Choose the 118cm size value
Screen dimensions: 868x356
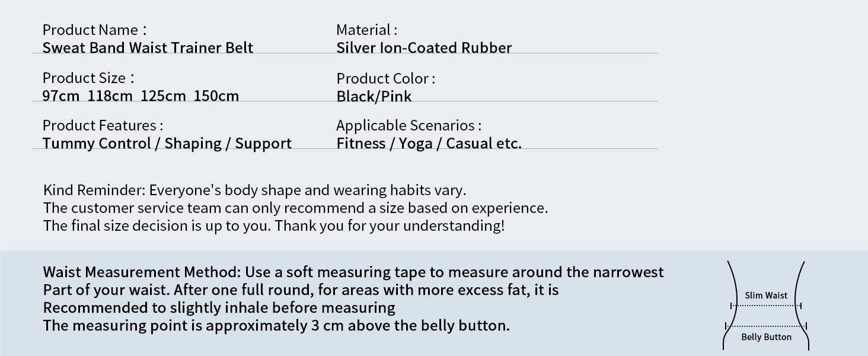coord(110,96)
